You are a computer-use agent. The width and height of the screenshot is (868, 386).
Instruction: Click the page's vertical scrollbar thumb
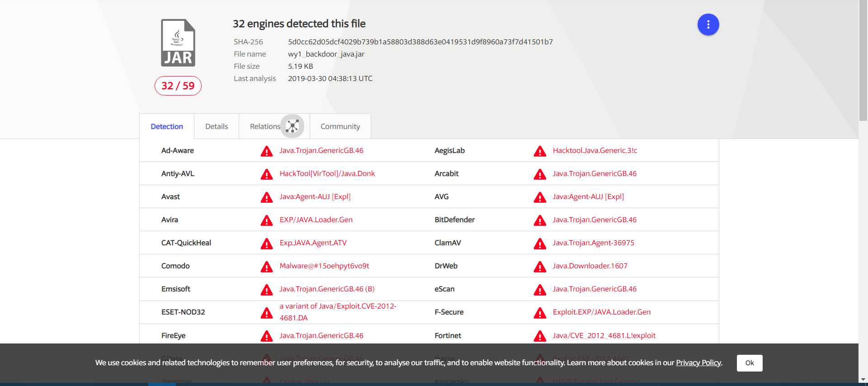(863, 61)
